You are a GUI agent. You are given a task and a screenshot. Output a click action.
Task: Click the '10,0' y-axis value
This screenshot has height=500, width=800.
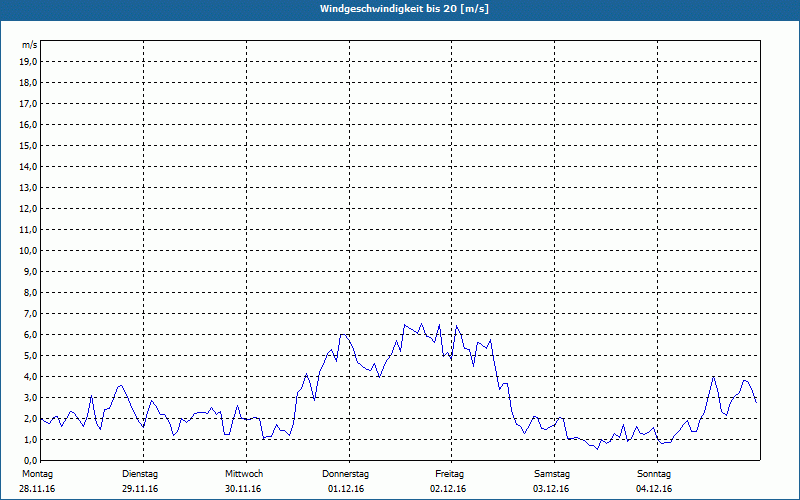pos(29,250)
